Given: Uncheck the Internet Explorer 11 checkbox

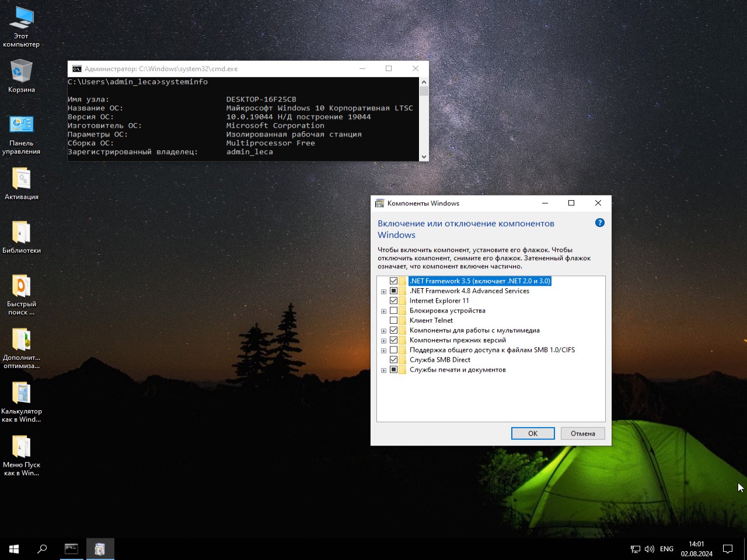Looking at the screenshot, I should click(x=393, y=300).
